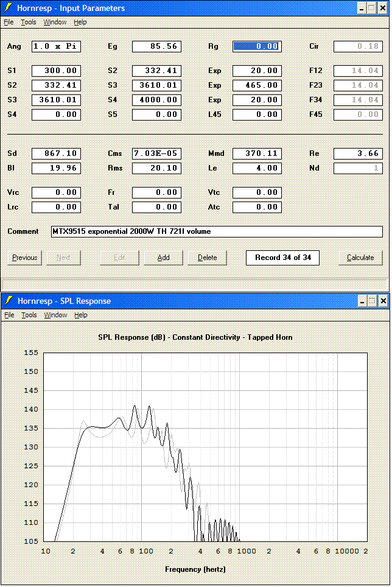Click the Tal input field
This screenshot has height=587, width=392.
[156, 207]
